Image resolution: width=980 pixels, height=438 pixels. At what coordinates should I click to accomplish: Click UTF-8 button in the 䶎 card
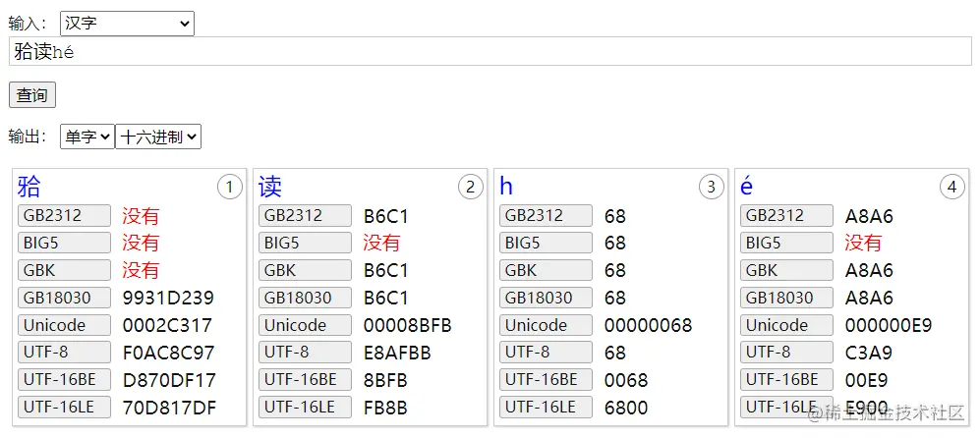[x=64, y=353]
